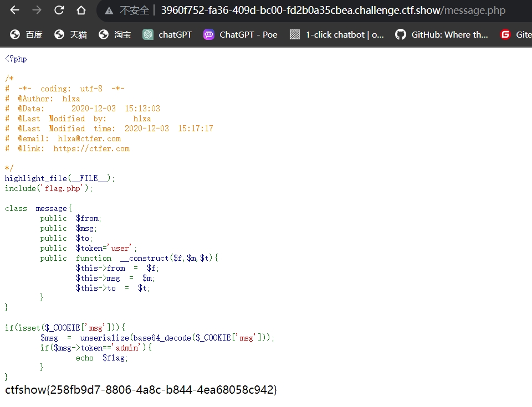Open the 天猫 bookmark

click(70, 34)
